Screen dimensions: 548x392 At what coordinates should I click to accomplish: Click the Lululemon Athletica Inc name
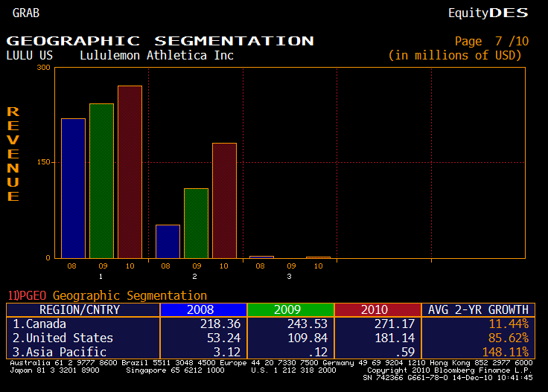tap(156, 56)
